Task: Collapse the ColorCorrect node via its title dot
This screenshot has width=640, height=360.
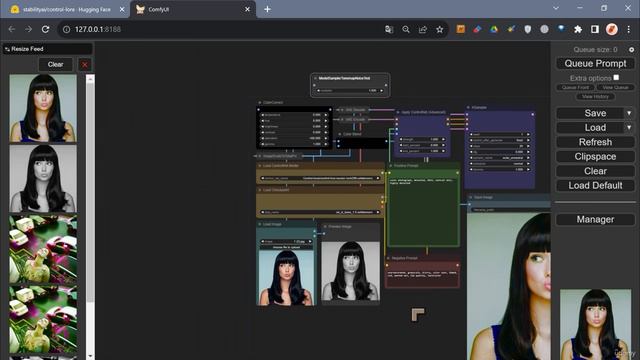Action: click(x=260, y=102)
